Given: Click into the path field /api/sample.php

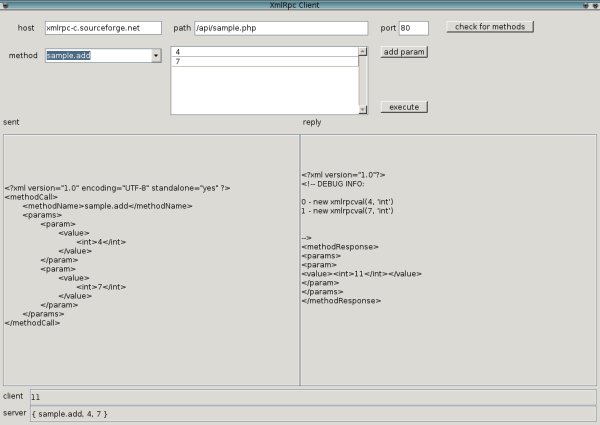Looking at the screenshot, I should point(282,28).
